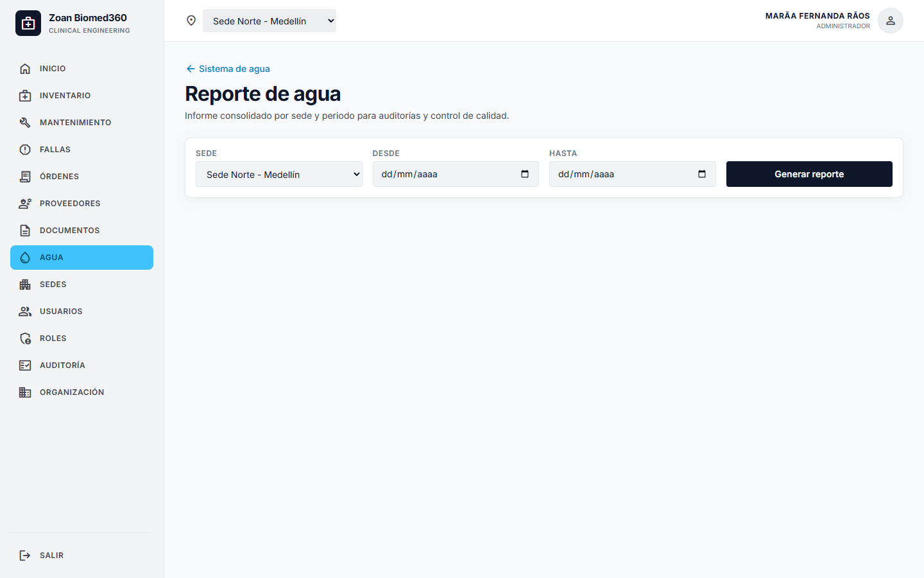Viewport: 924px width, 578px height.
Task: Go to Inicio in the sidebar
Action: point(81,69)
